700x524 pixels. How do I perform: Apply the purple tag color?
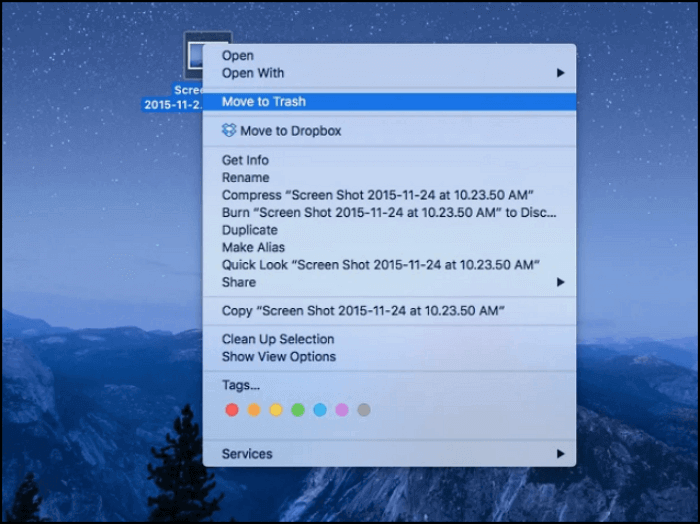pos(342,409)
